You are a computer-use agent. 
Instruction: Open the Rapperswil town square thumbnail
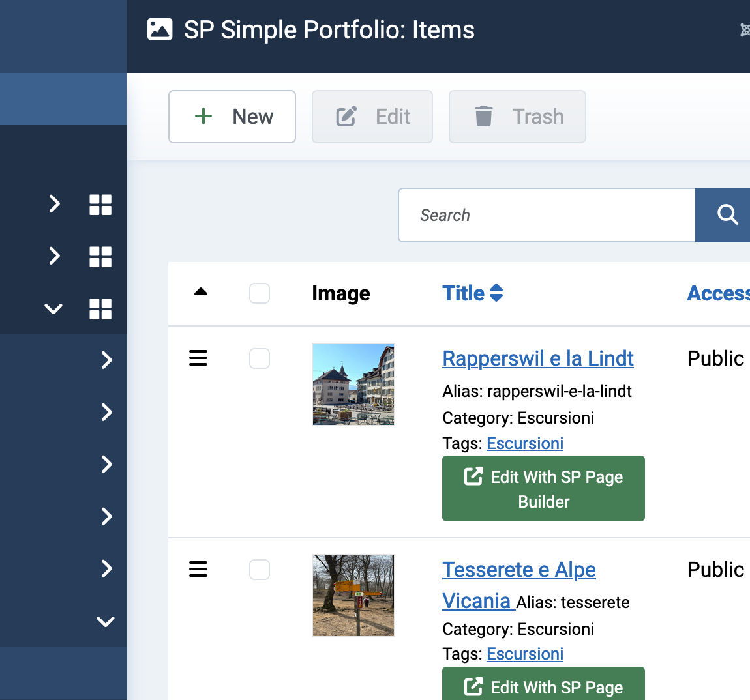pyautogui.click(x=353, y=385)
